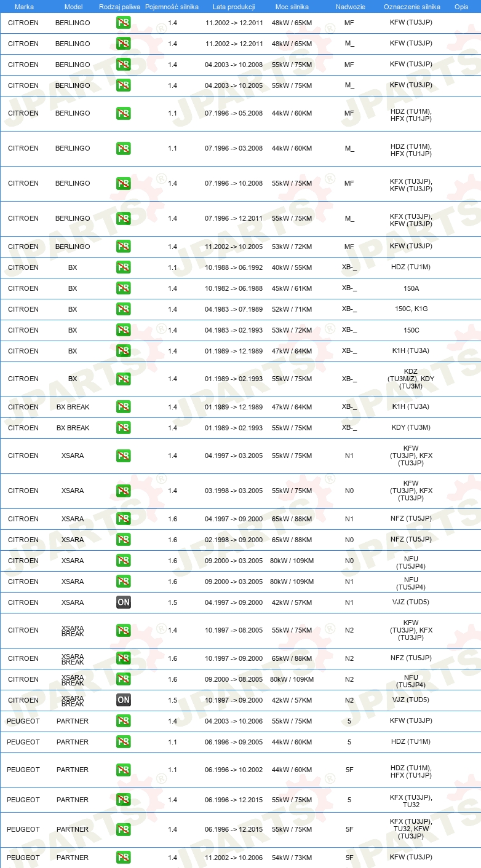Select the KFX (TU3JP), TU32, KFW (TU3JP) cell
481x868 pixels.
click(x=411, y=829)
